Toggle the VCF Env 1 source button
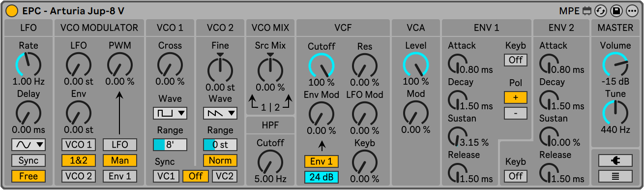The height and width of the screenshot is (190, 644). coord(321,161)
